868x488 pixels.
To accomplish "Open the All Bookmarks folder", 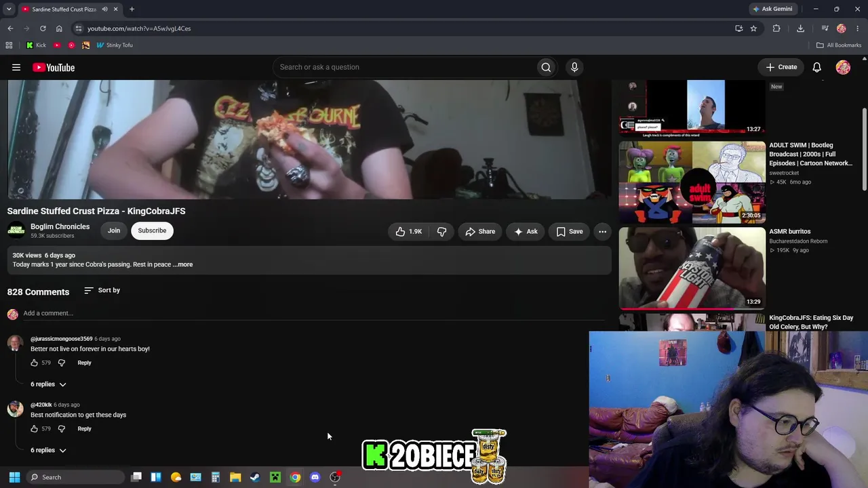I will [x=839, y=45].
